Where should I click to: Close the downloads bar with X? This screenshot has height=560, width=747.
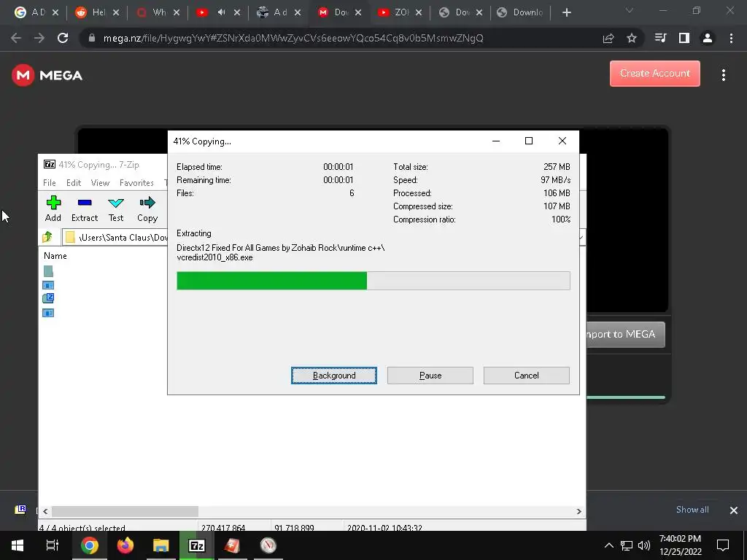[734, 510]
